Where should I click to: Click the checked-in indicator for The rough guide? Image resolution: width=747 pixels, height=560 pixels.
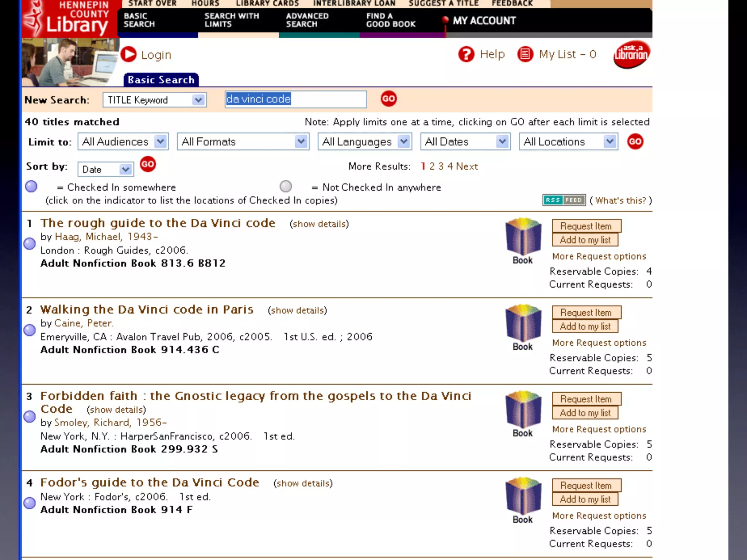30,244
